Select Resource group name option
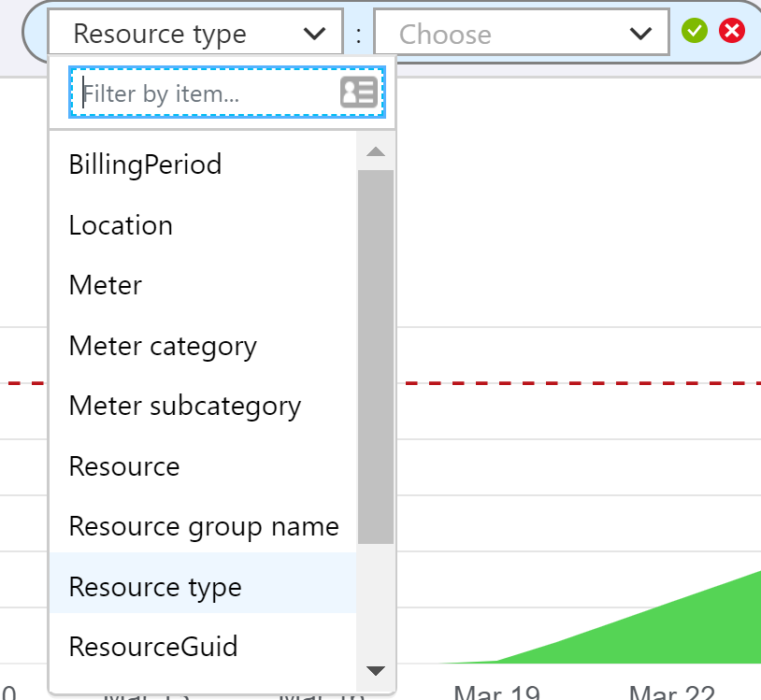This screenshot has width=761, height=700. pyautogui.click(x=203, y=527)
